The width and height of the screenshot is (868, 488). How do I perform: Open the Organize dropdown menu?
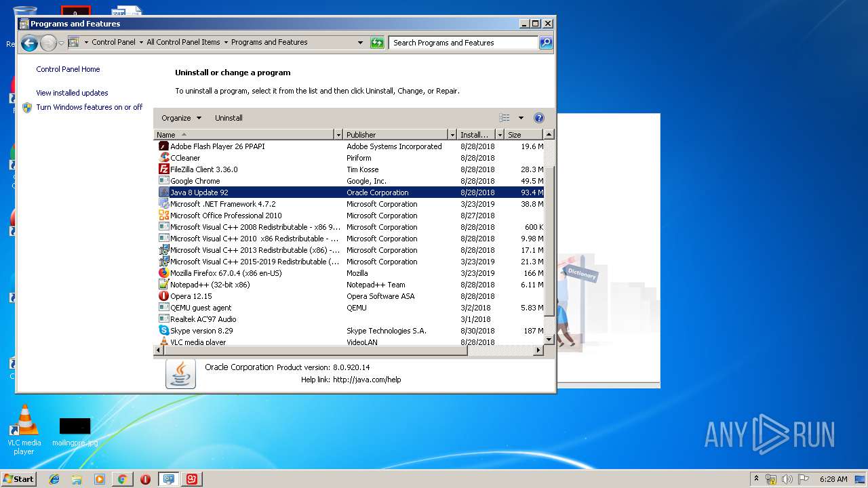coord(182,118)
